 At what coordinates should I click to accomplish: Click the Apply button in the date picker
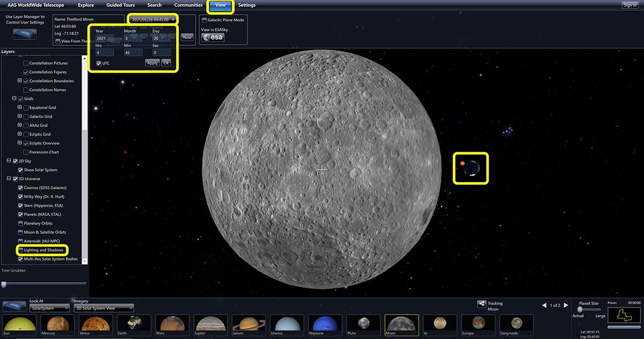click(x=152, y=63)
